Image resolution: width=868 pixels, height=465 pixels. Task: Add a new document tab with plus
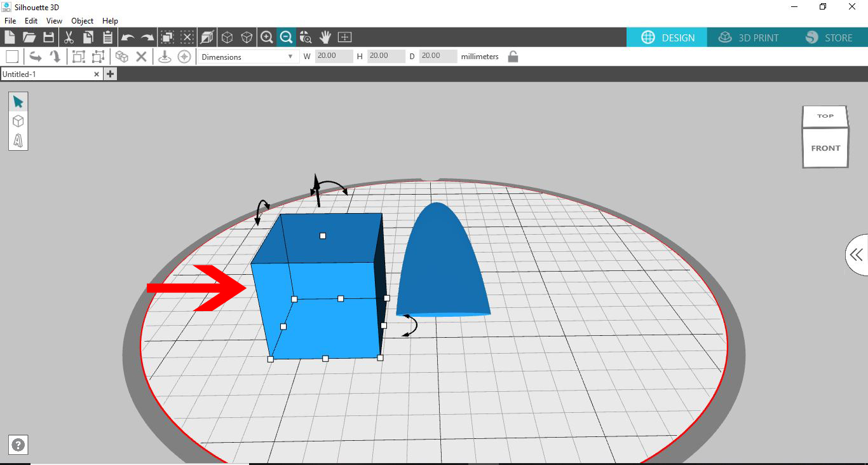point(110,74)
